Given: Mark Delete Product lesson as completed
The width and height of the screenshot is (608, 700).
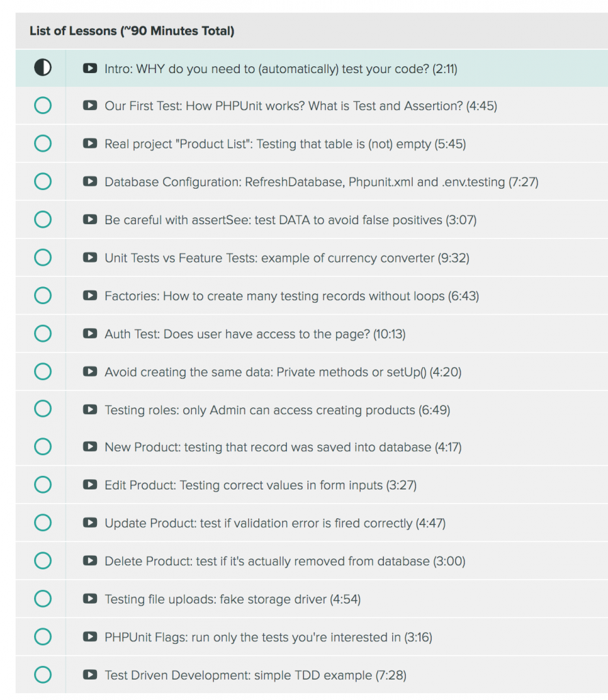Looking at the screenshot, I should pyautogui.click(x=42, y=561).
